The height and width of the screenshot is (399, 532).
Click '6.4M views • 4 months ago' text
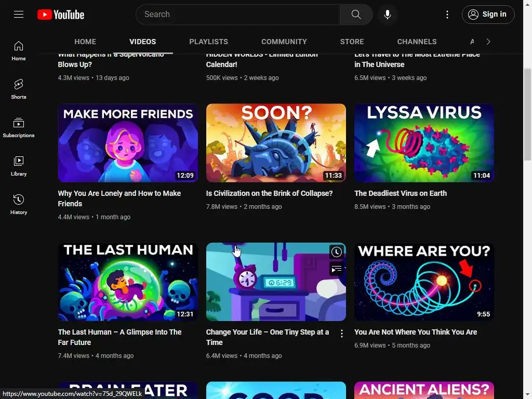tap(244, 356)
